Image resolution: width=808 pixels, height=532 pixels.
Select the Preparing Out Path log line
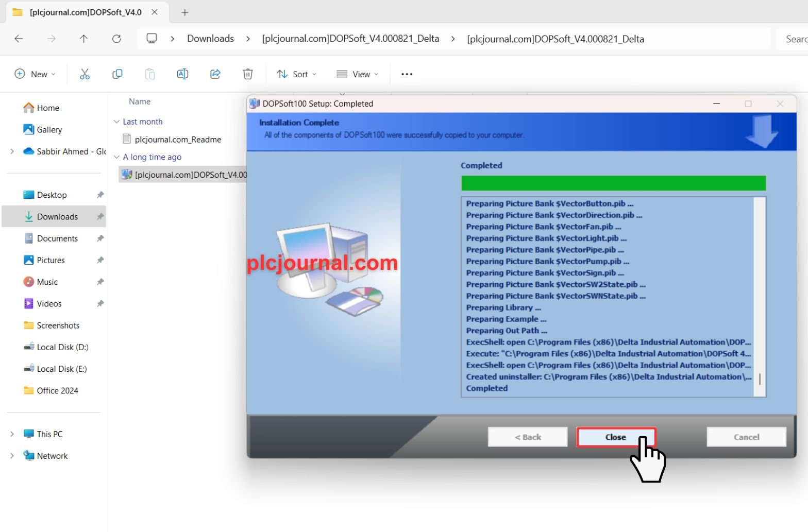[507, 331]
